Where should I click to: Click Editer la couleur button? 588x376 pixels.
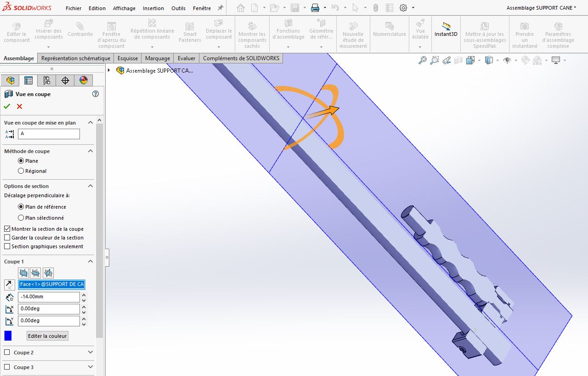click(47, 336)
